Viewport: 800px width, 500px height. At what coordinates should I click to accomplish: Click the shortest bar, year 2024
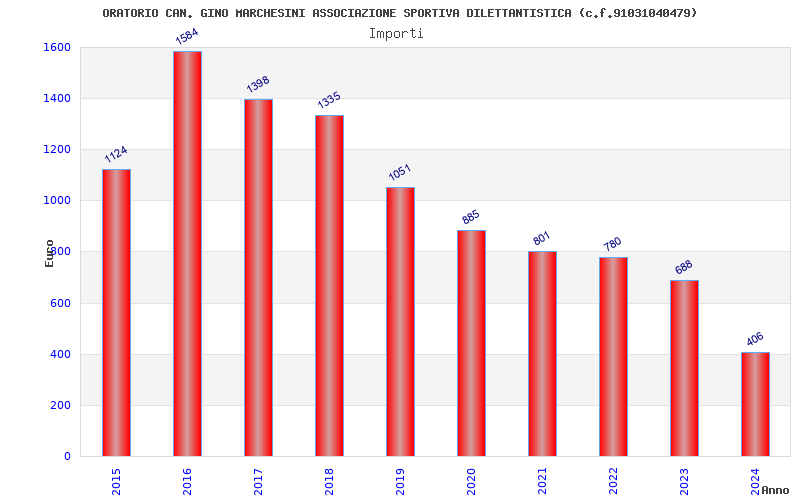pyautogui.click(x=755, y=404)
